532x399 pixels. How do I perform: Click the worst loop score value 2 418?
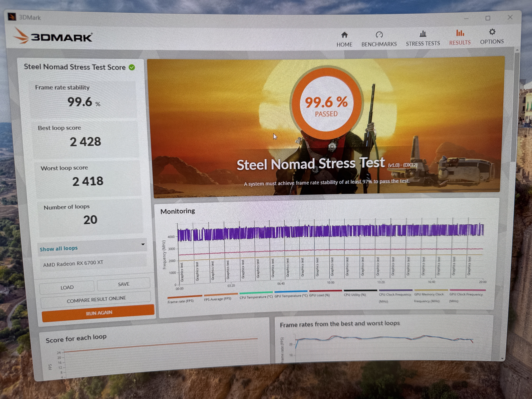point(88,181)
